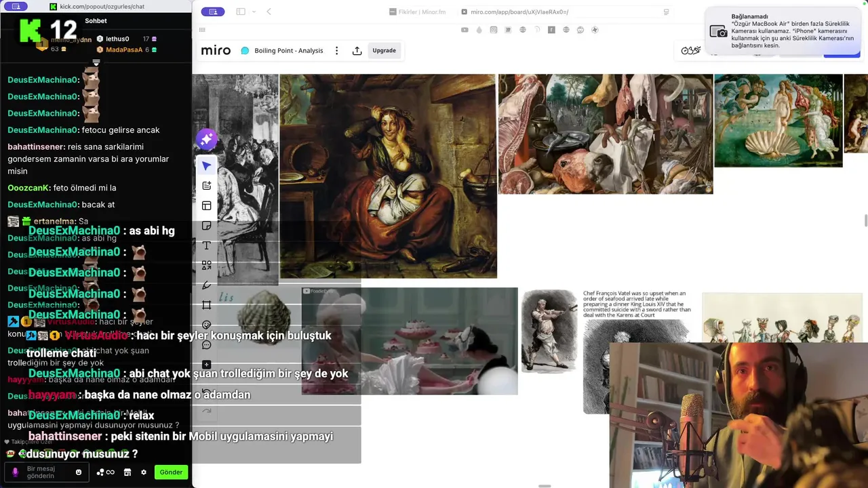868x488 pixels.
Task: Open the browser profile purple button
Action: tap(213, 12)
